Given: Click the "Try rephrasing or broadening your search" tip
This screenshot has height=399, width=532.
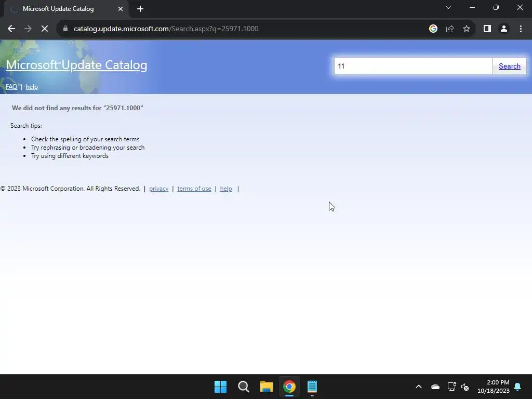Looking at the screenshot, I should click(88, 148).
